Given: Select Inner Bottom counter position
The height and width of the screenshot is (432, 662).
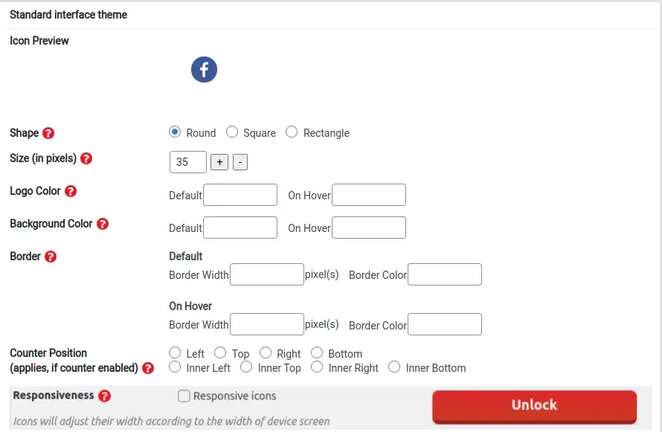Looking at the screenshot, I should [x=394, y=367].
